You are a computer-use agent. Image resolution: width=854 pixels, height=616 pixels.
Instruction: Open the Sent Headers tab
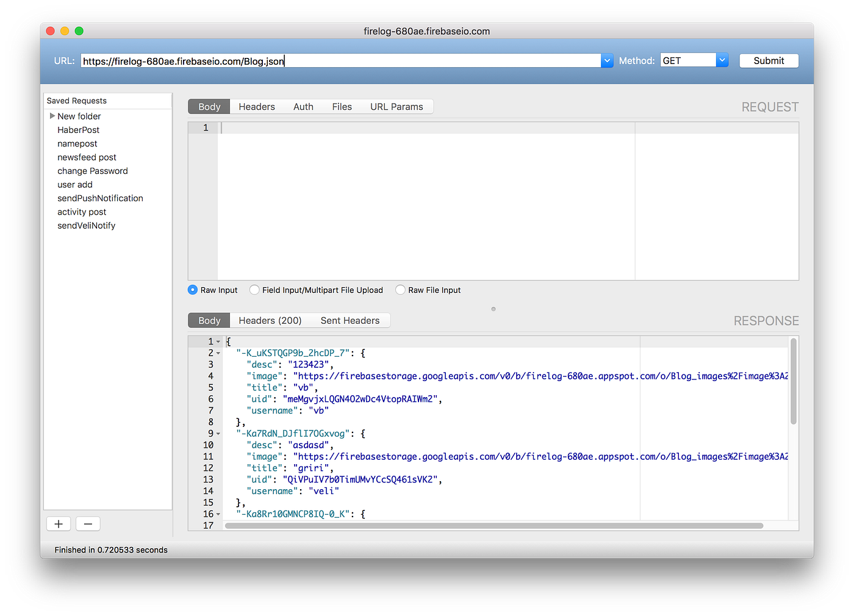coord(350,320)
